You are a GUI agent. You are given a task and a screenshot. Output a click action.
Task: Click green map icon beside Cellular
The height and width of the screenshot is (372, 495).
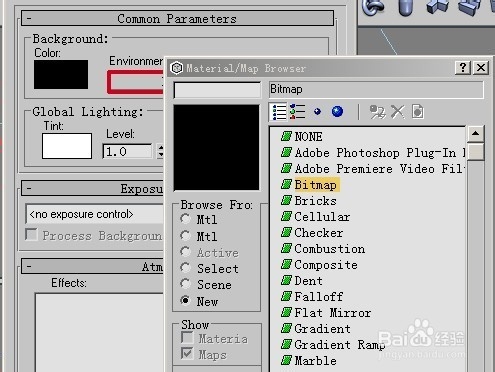click(286, 216)
